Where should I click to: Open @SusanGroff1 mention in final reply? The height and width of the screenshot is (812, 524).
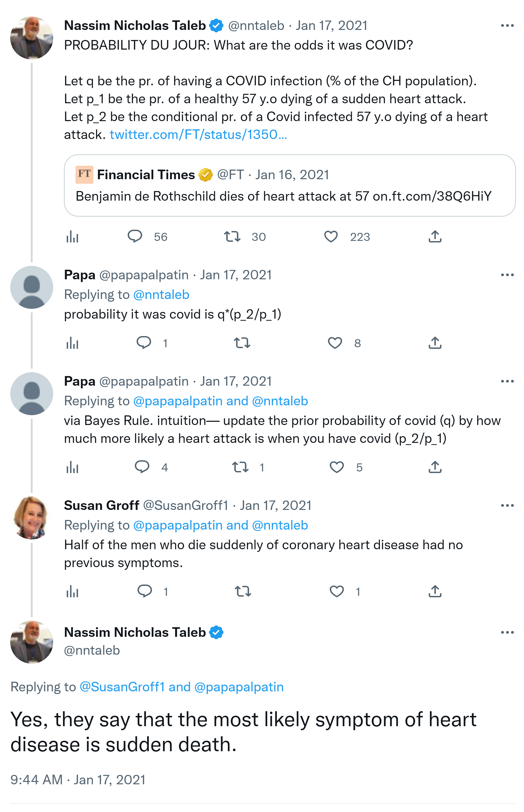122,687
